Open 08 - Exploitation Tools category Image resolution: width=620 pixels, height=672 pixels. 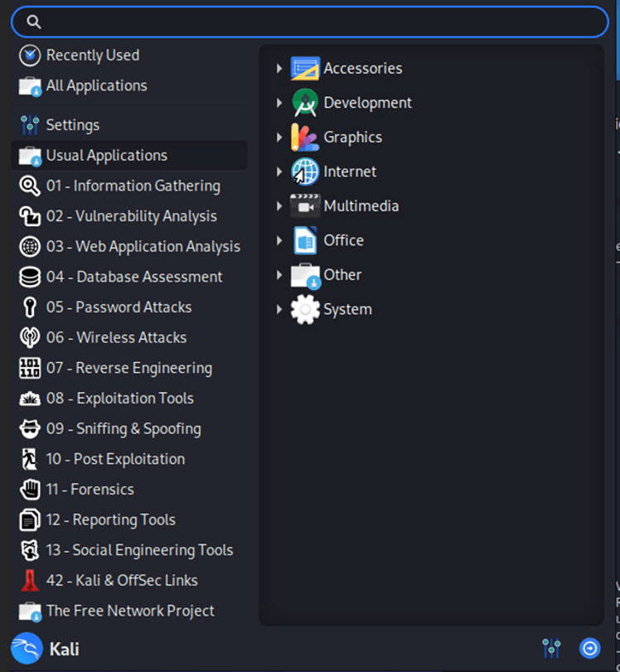(x=119, y=399)
